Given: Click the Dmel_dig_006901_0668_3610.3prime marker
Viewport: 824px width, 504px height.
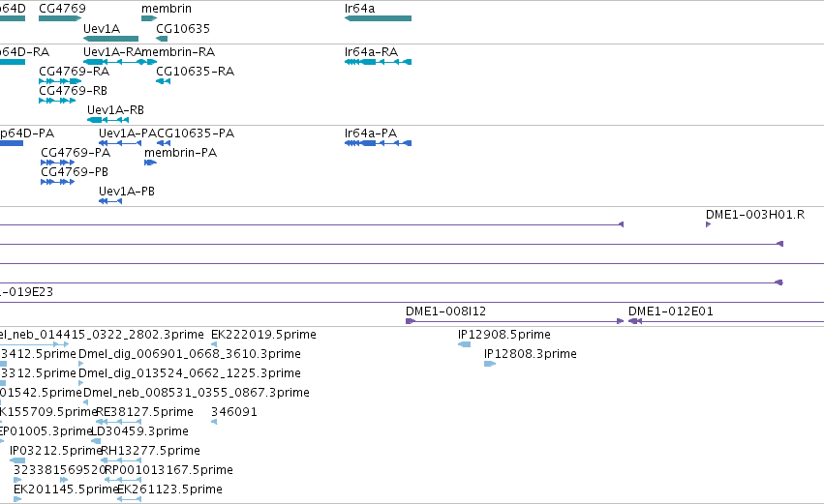Looking at the screenshot, I should click(x=81, y=364).
